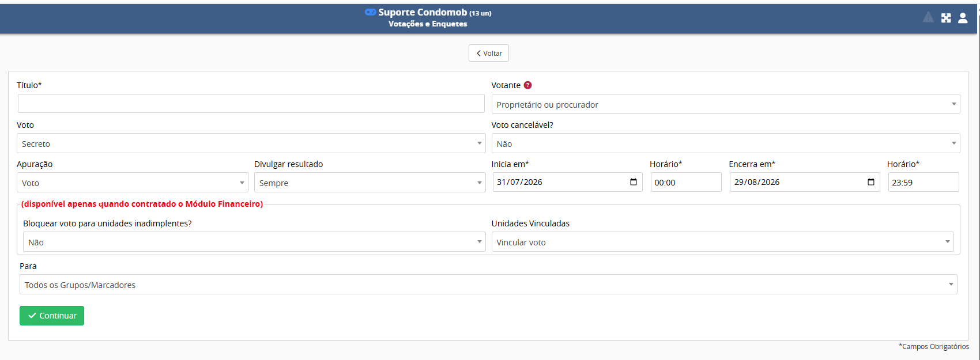
Task: Click the Condomob logo icon in header
Action: (371, 12)
